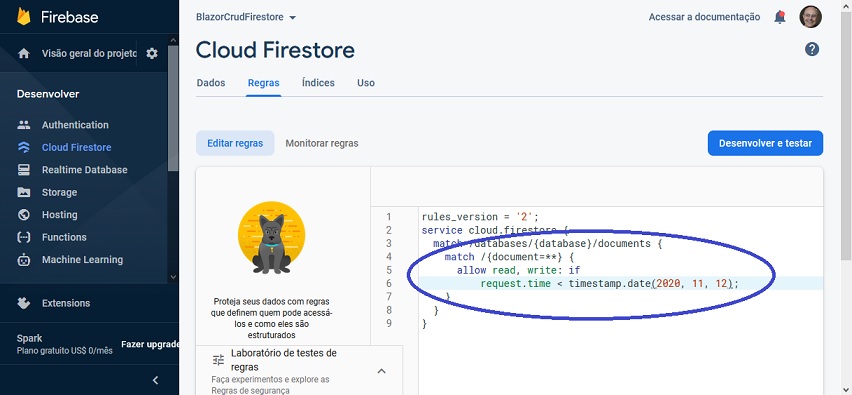Switch to the Dados tab
852x395 pixels.
pos(211,83)
